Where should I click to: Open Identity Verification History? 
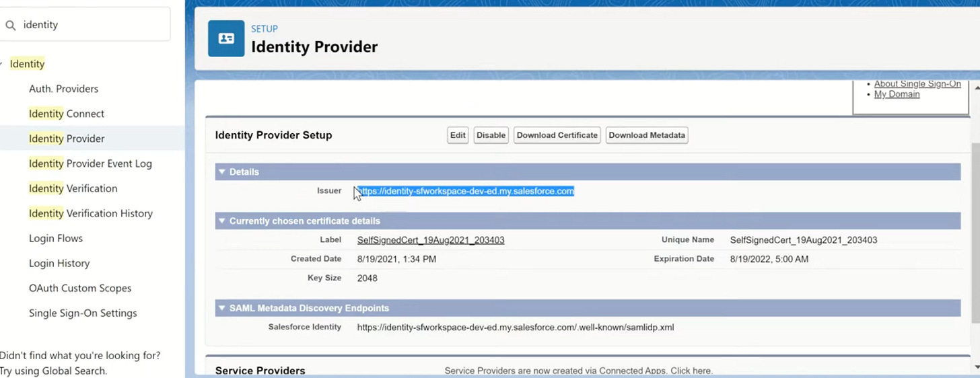point(91,213)
